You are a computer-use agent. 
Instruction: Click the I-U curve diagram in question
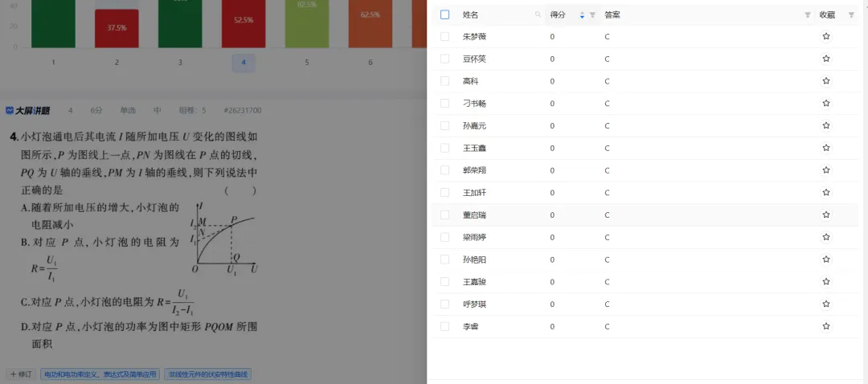click(225, 239)
